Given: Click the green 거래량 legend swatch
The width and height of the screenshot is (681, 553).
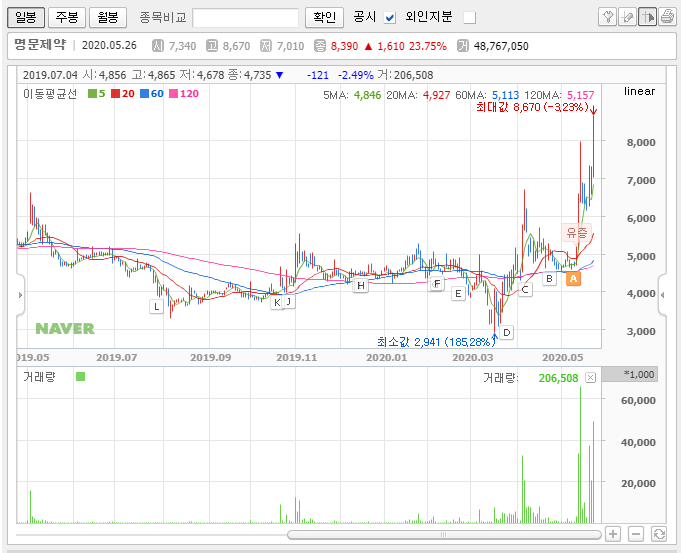Looking at the screenshot, I should click(80, 376).
